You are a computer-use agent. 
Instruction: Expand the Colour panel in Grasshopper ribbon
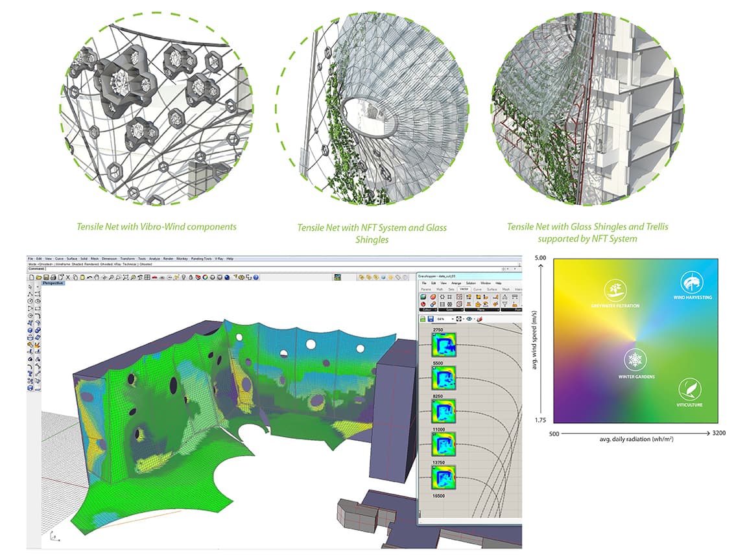click(428, 310)
